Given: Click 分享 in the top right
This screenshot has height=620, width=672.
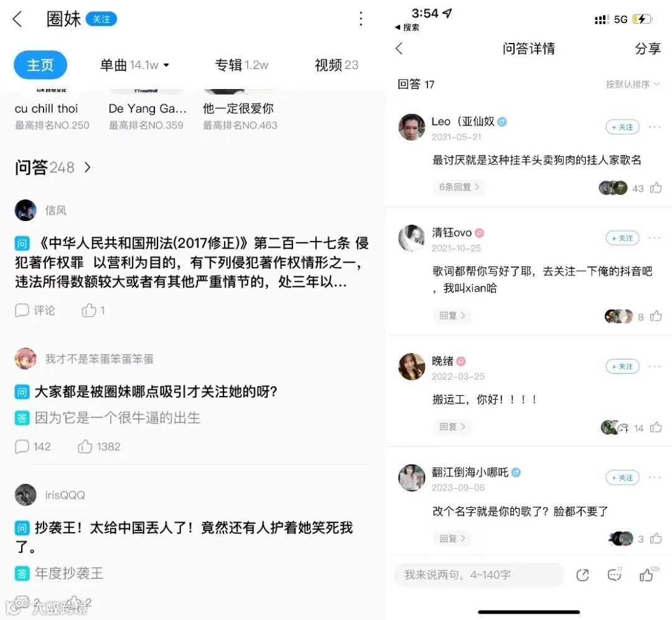Looking at the screenshot, I should tap(648, 49).
